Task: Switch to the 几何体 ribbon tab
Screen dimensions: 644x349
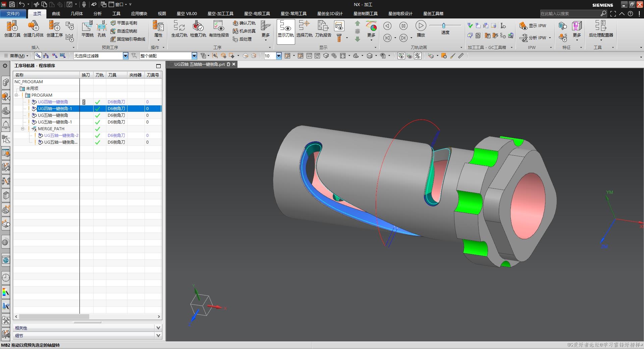Action: (x=77, y=13)
